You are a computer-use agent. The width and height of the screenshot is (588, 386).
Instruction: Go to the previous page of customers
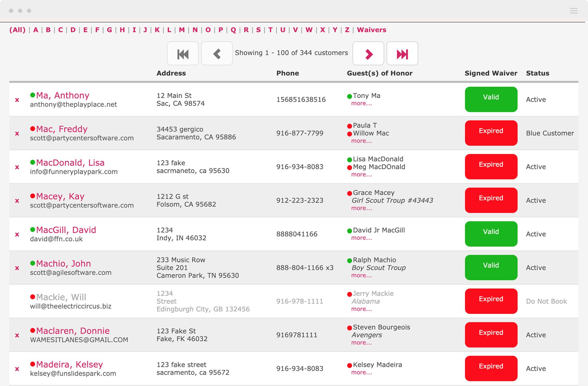[217, 53]
